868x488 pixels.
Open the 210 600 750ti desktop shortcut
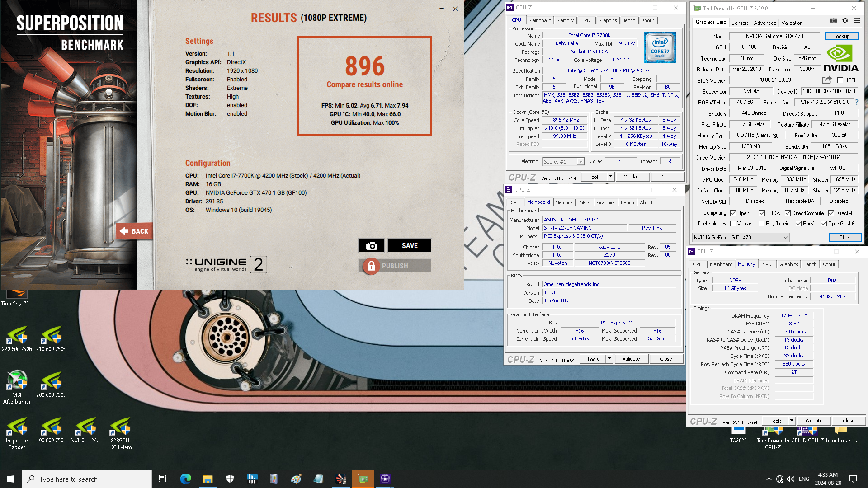pos(51,339)
